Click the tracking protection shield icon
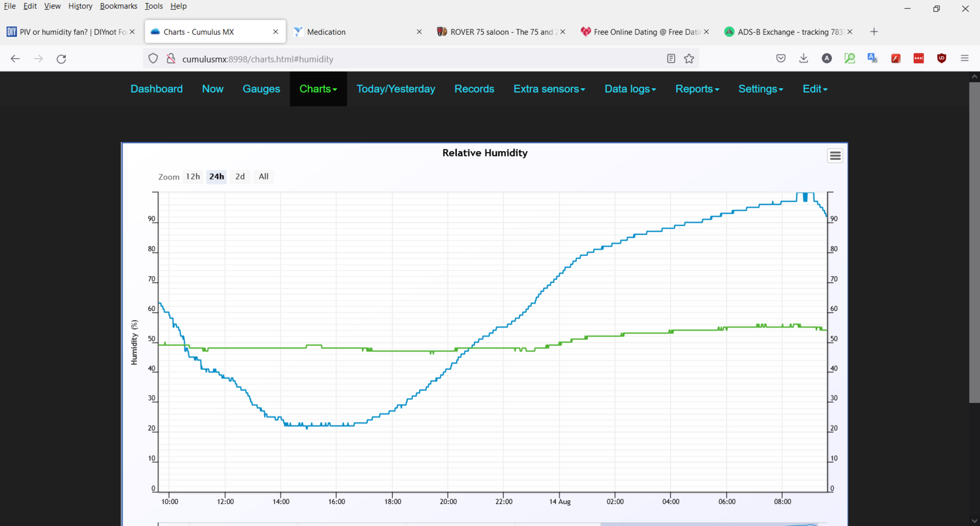 [x=153, y=59]
